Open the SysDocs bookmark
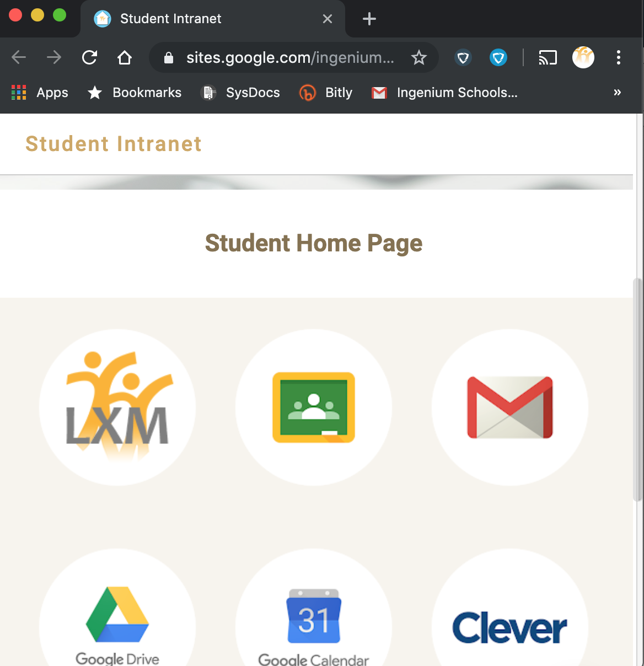The image size is (644, 666). point(241,93)
